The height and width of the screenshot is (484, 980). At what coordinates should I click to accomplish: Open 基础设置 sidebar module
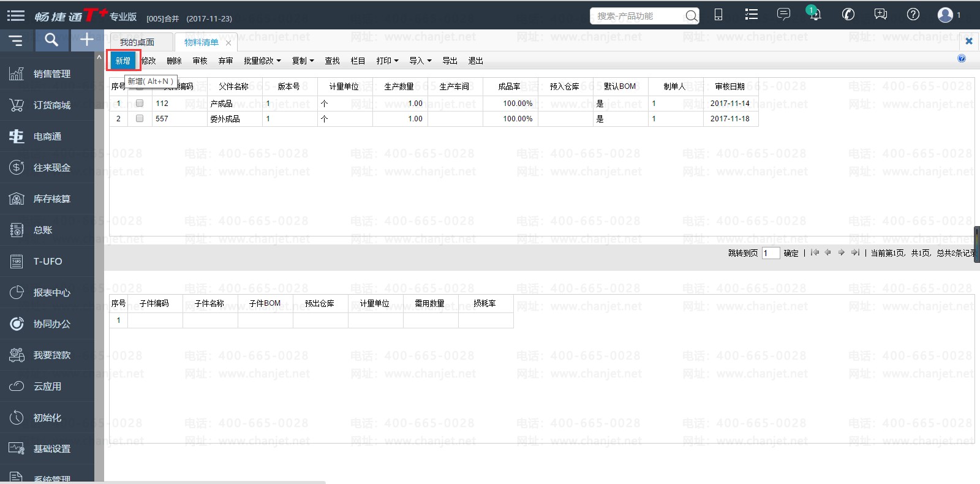[47, 448]
